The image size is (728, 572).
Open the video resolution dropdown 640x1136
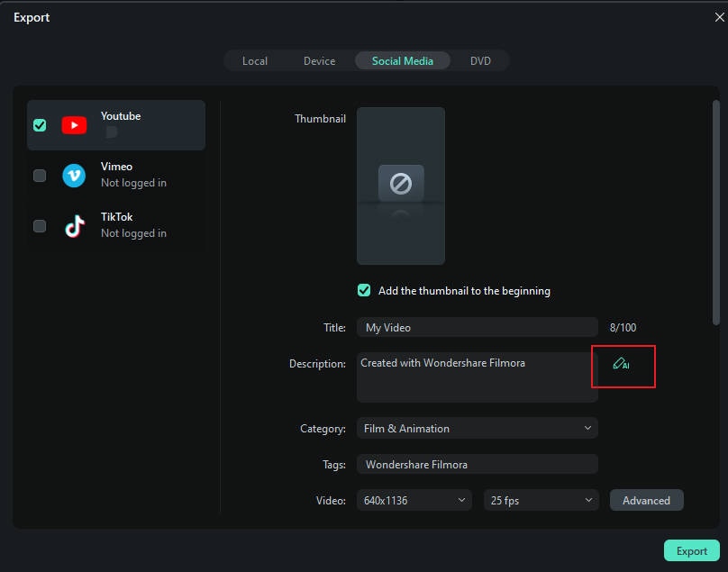(x=414, y=500)
